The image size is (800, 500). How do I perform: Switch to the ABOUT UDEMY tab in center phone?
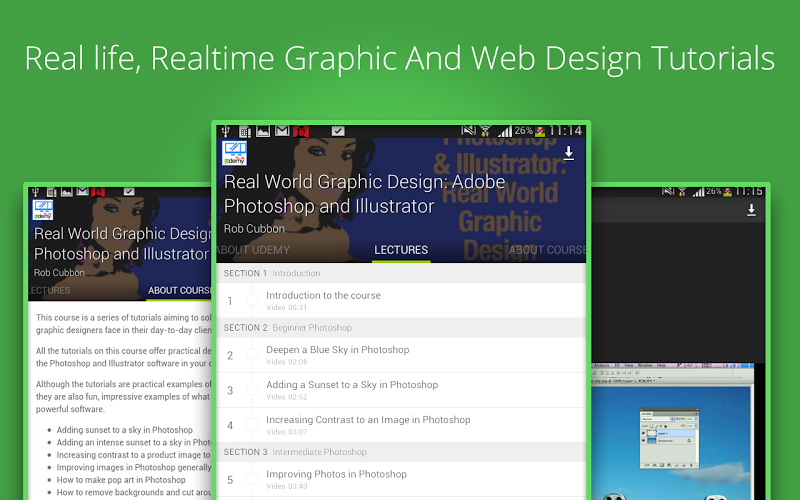tap(253, 250)
